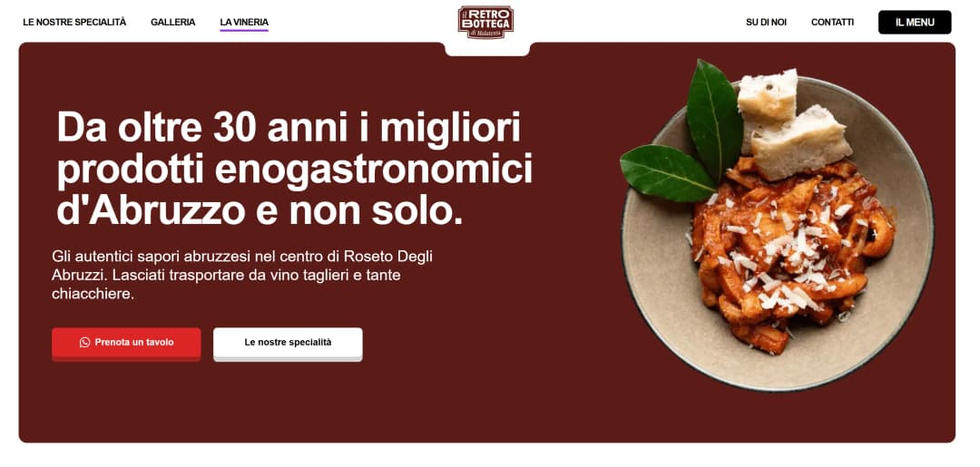Click the lower bread piece near the pasta
Screen dimensions: 980x467
800,142
